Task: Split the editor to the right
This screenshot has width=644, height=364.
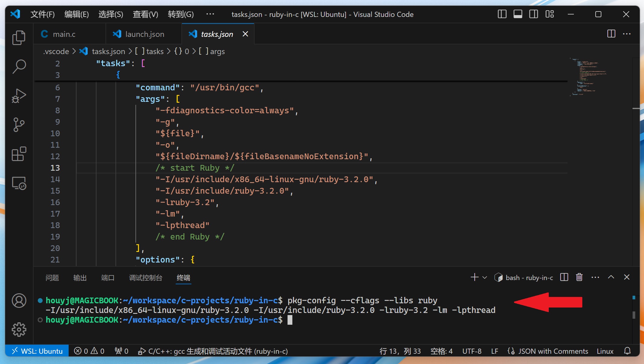Action: [611, 34]
